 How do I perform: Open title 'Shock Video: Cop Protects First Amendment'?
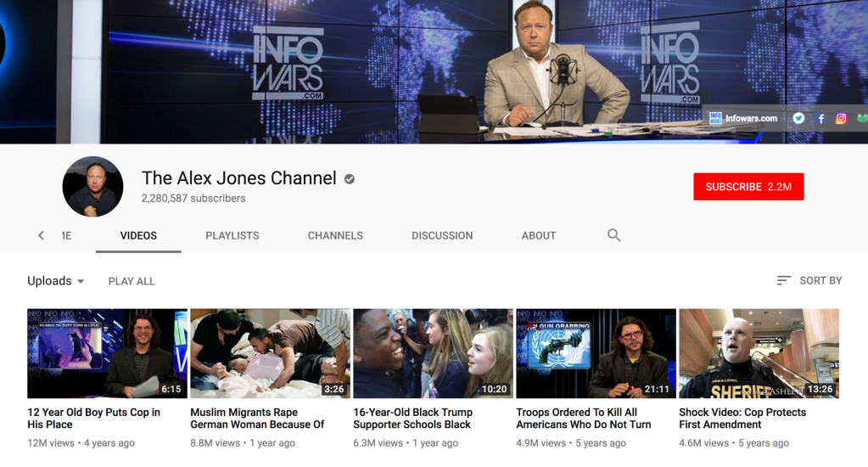coord(742,419)
